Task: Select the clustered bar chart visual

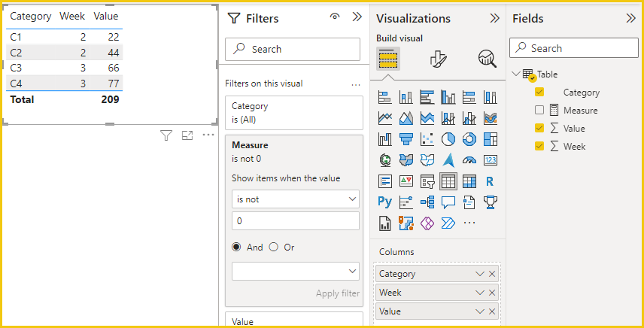Action: [x=427, y=97]
